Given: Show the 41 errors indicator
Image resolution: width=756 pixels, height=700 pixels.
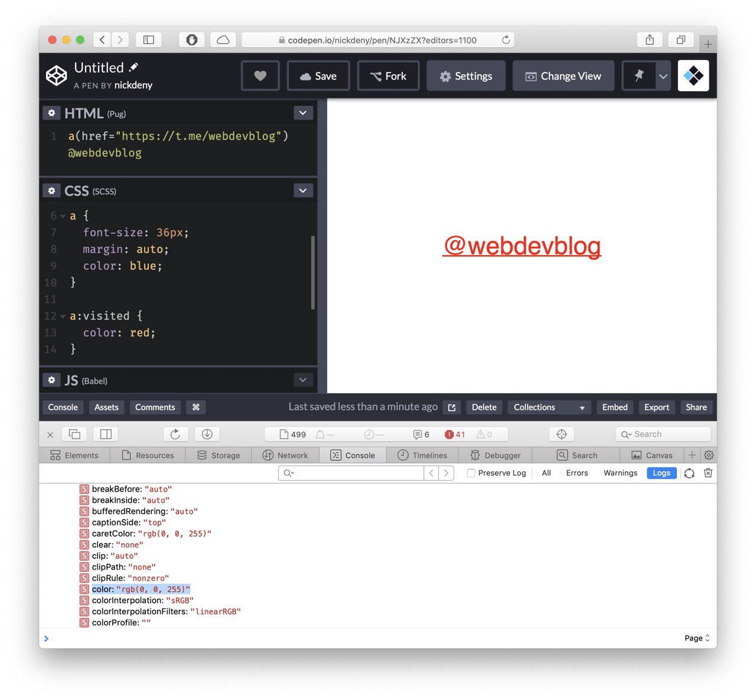Looking at the screenshot, I should pos(455,434).
